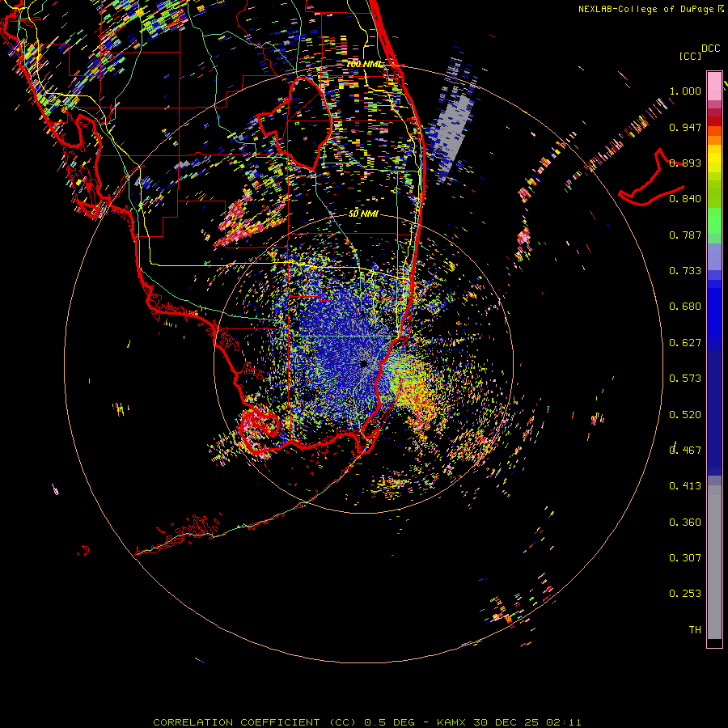Click the 100 NMI range ring label
This screenshot has width=728, height=728.
coord(364,64)
